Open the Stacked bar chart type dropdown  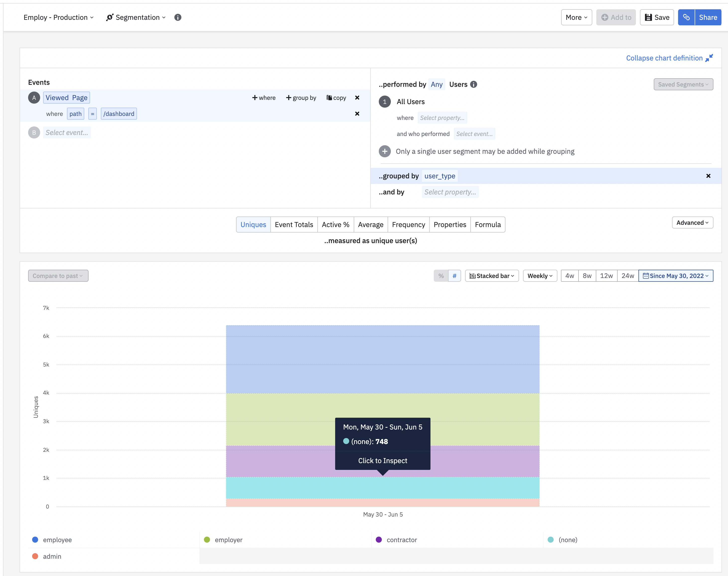click(x=492, y=276)
